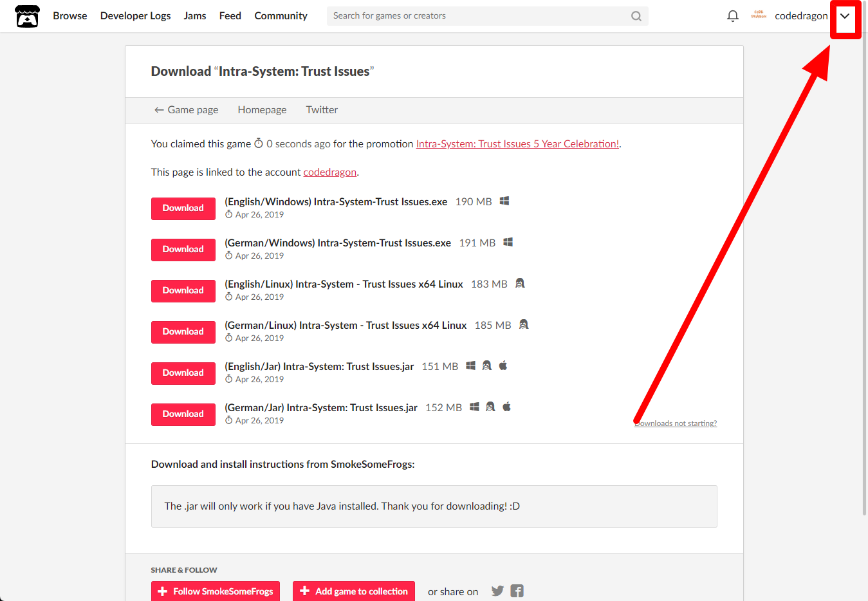The image size is (868, 601).
Task: Click Windows icon on English/Jar row
Action: [470, 365]
